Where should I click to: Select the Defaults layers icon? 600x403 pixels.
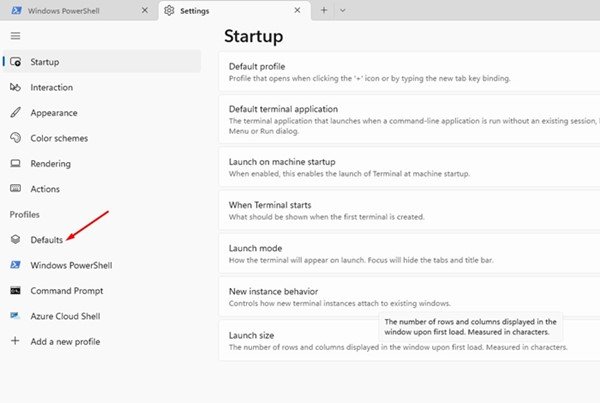(15, 240)
